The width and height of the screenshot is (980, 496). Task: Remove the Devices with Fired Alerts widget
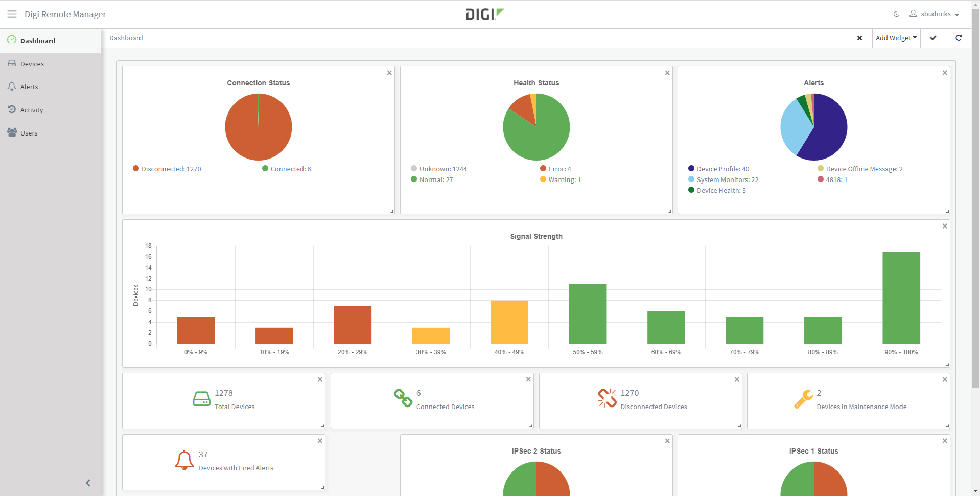click(320, 441)
